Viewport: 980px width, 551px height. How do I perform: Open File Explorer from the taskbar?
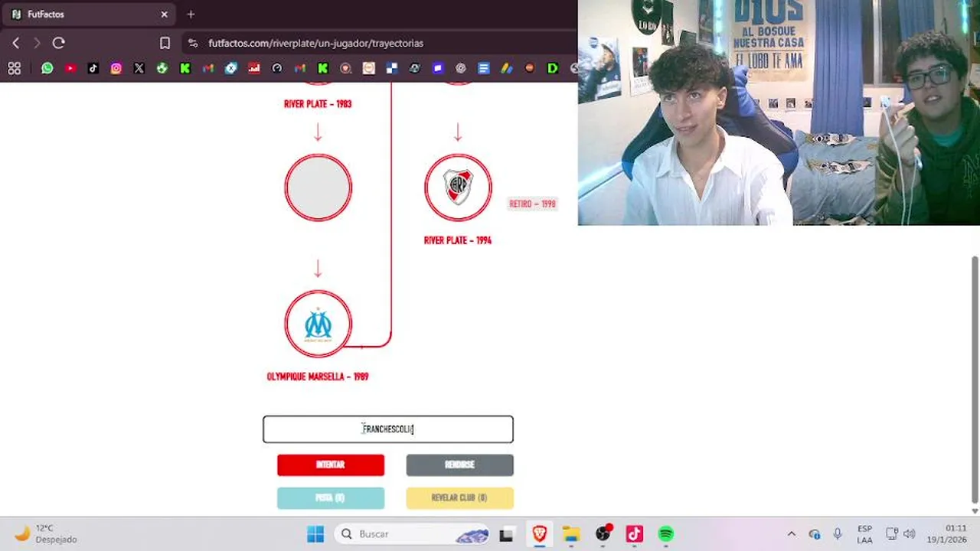pos(571,533)
